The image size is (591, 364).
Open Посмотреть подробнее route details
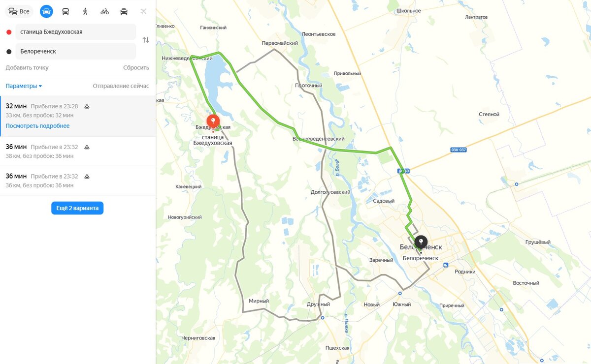pos(37,126)
